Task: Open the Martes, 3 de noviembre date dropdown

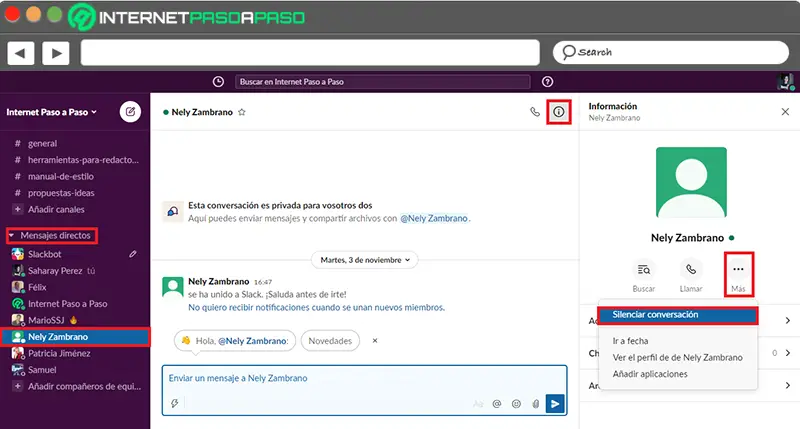Action: [x=365, y=260]
